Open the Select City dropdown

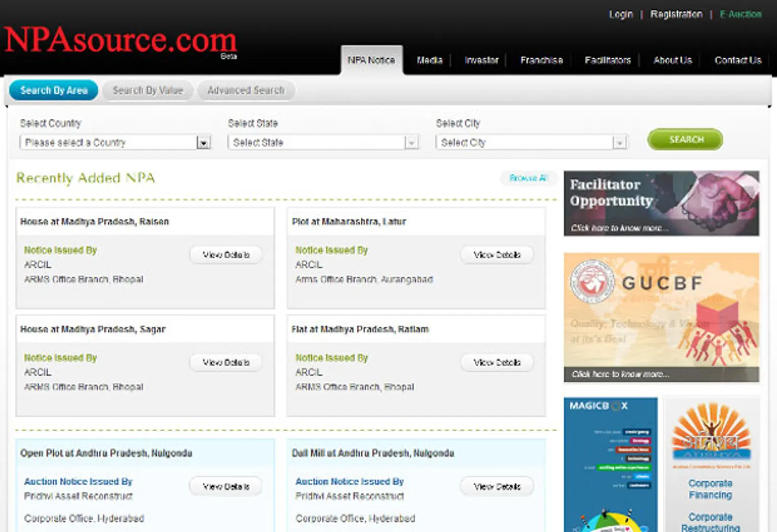click(531, 142)
